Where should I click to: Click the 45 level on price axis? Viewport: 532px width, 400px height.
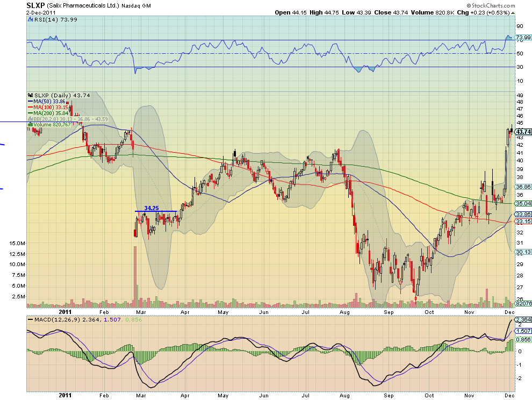click(x=520, y=123)
